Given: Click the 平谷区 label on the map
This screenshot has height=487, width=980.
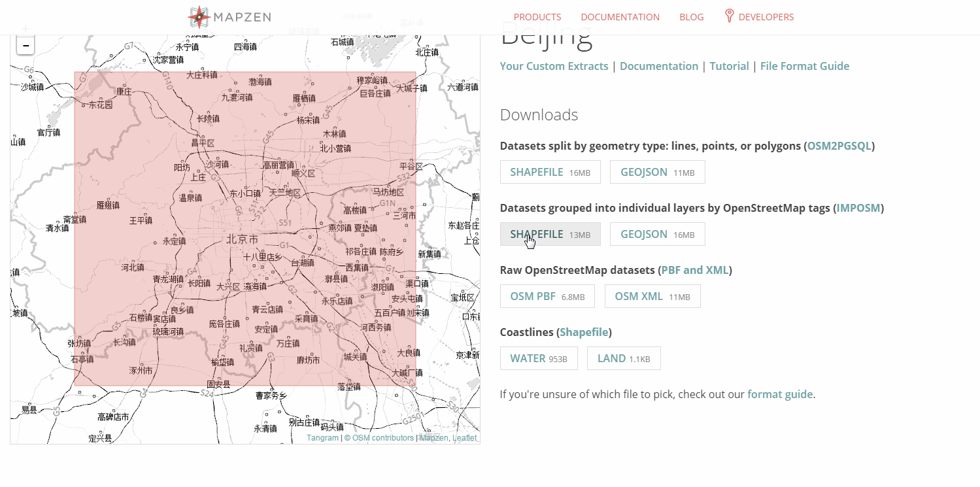Looking at the screenshot, I should (x=411, y=167).
